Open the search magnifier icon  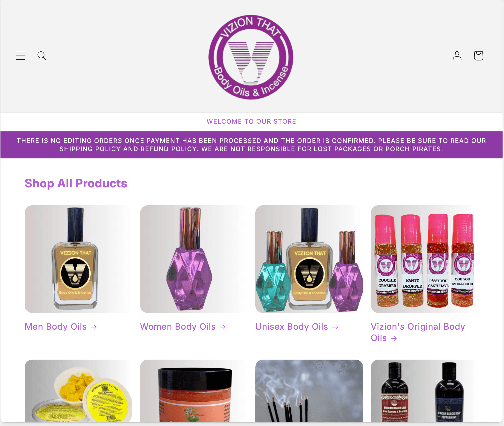(42, 56)
